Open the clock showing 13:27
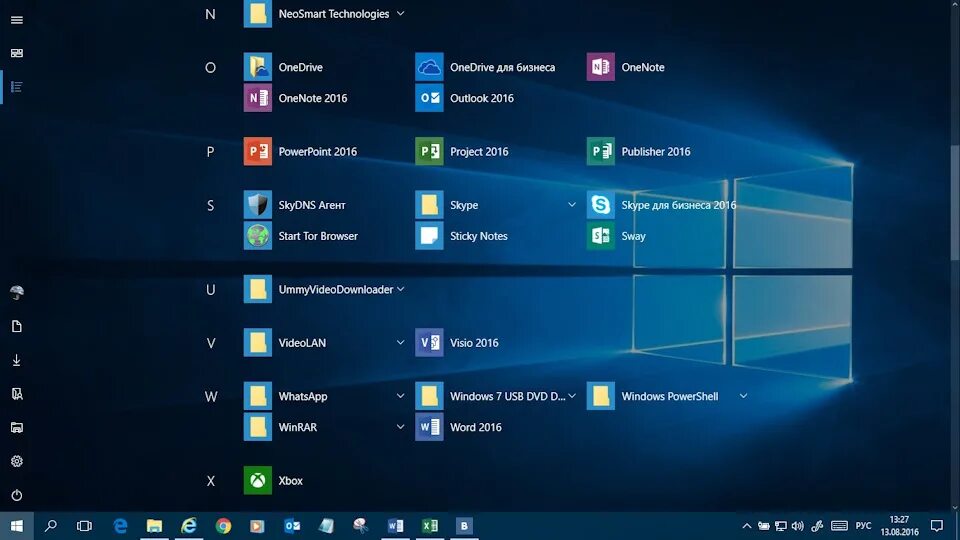The height and width of the screenshot is (540, 960). [x=899, y=526]
